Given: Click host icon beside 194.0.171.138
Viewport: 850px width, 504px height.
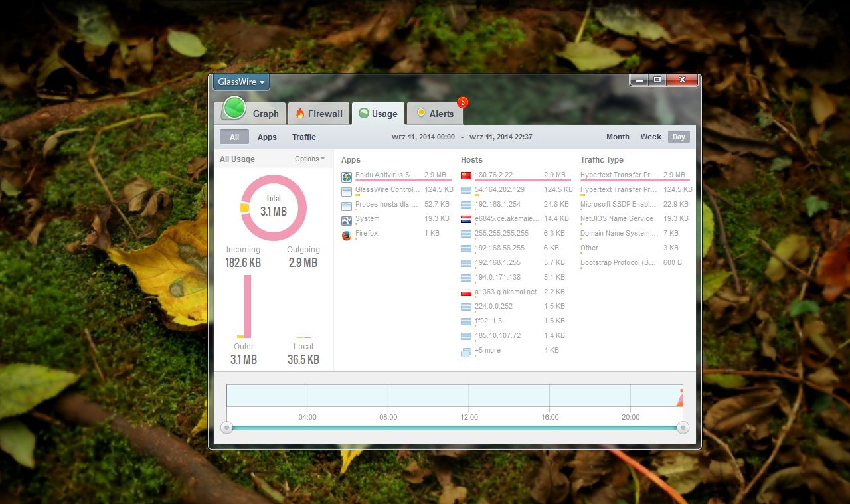Looking at the screenshot, I should (466, 278).
